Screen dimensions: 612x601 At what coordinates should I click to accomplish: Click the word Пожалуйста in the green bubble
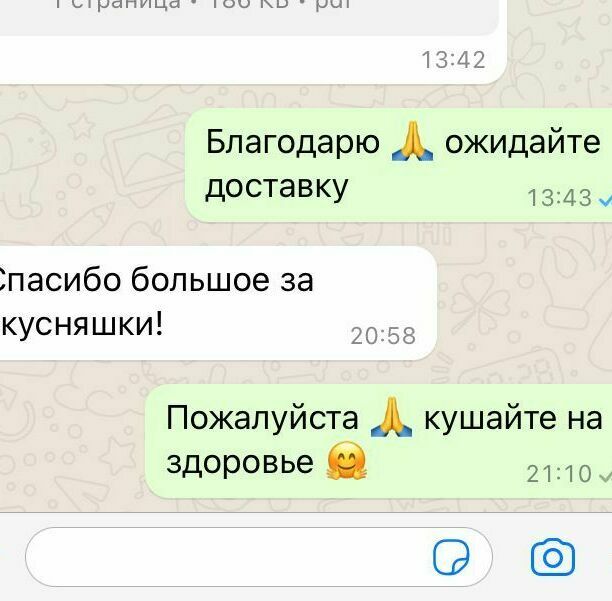262,418
